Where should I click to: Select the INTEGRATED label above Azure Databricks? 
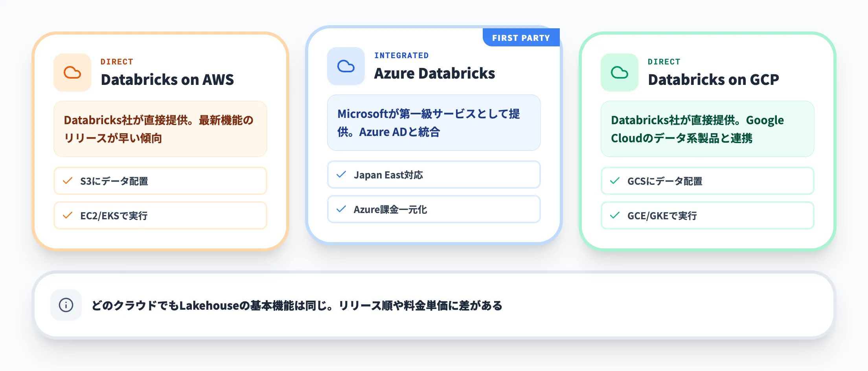coord(401,55)
